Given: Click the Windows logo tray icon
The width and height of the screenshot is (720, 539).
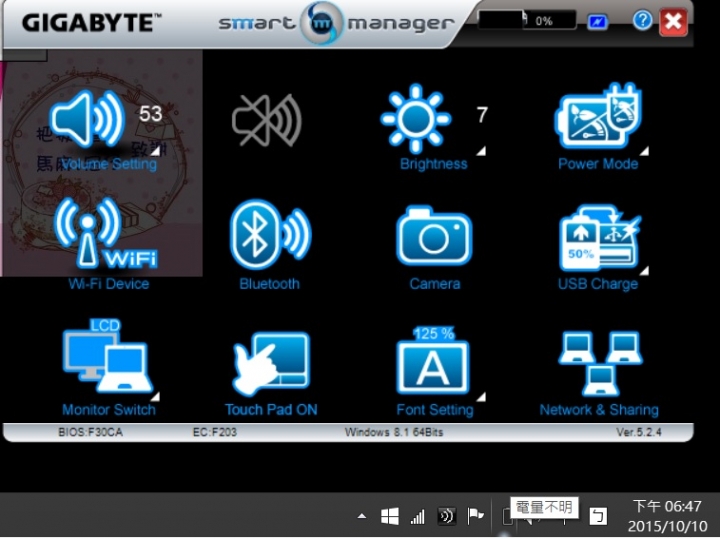Looking at the screenshot, I should 390,516.
